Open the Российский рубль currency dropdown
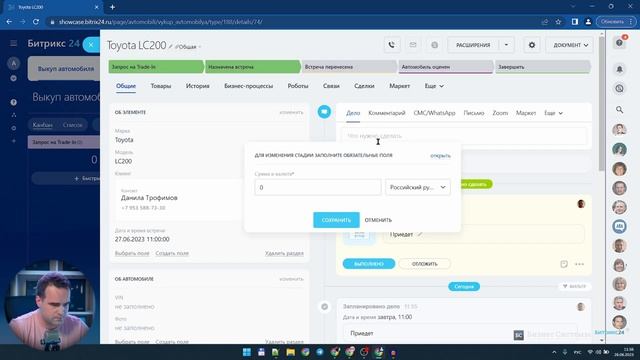 point(418,187)
